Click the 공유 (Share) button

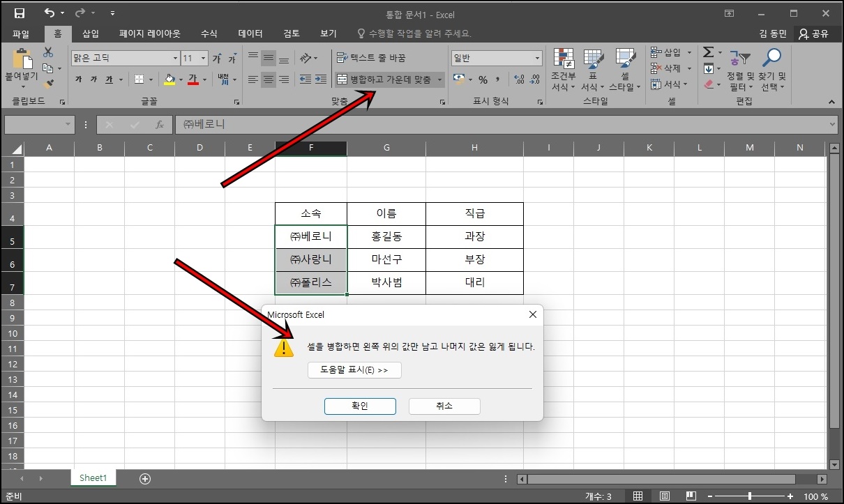pos(814,33)
